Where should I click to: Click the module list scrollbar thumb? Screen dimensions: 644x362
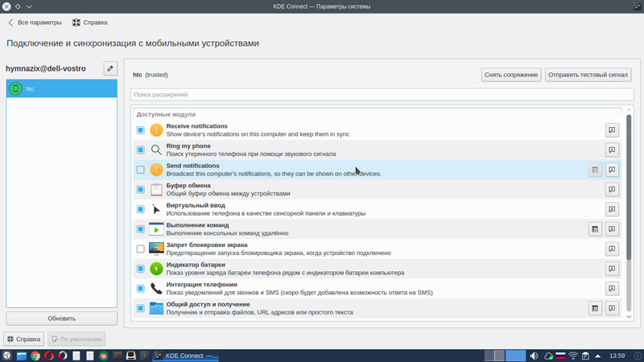click(x=629, y=187)
